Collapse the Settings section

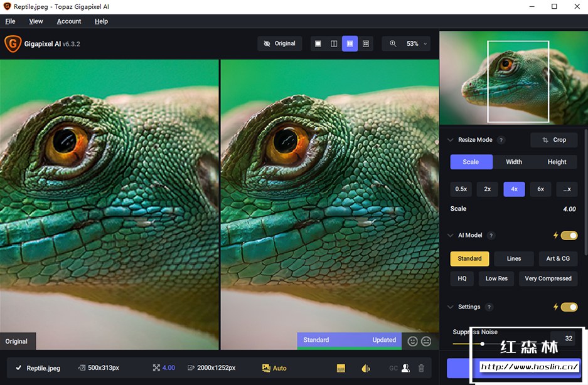[450, 307]
